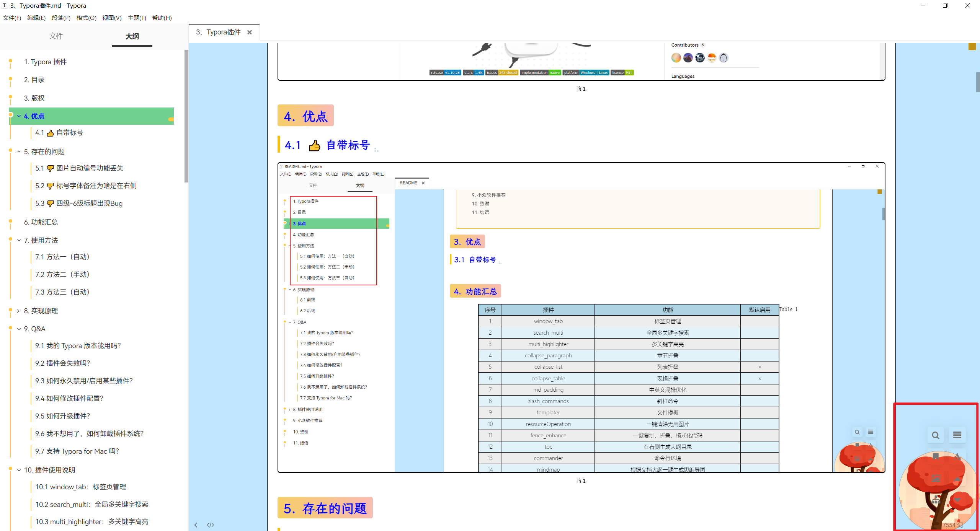980x531 pixels.
Task: Collapse the '5. 存在的问题' outline node
Action: pyautogui.click(x=19, y=151)
